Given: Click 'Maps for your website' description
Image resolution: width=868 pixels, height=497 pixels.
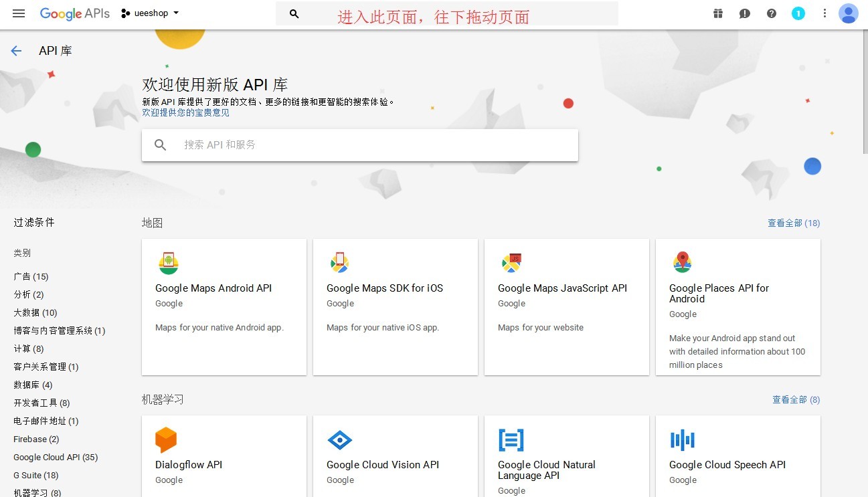Looking at the screenshot, I should 541,327.
